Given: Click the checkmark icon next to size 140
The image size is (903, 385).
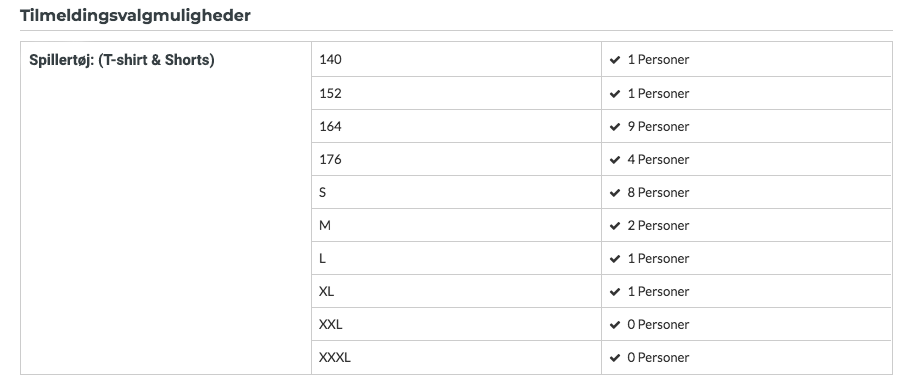Looking at the screenshot, I should pyautogui.click(x=614, y=60).
